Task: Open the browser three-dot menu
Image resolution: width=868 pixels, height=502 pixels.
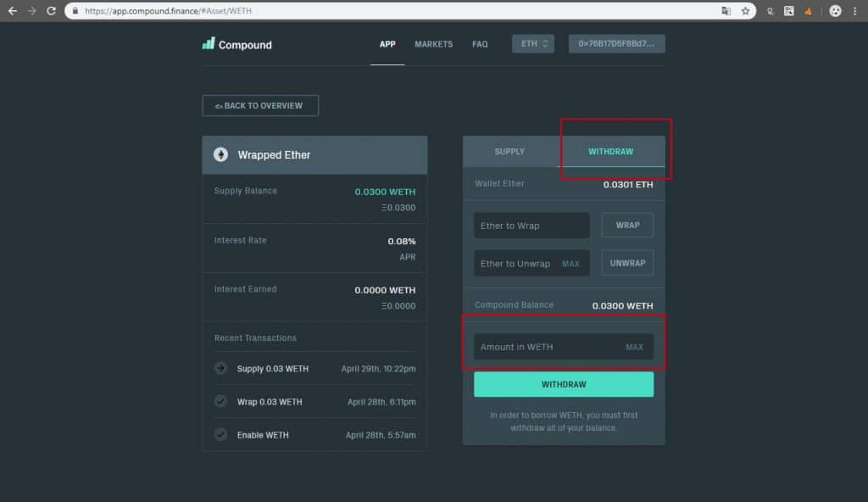Action: (854, 11)
